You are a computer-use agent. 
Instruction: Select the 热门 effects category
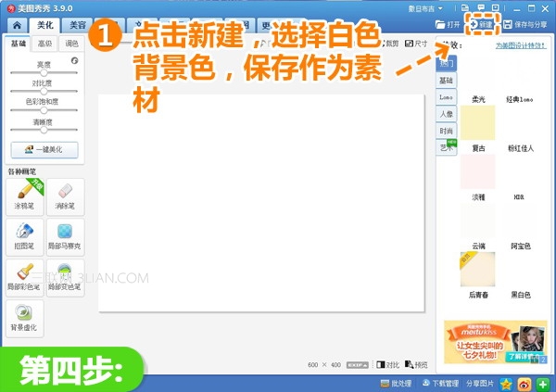tap(447, 64)
